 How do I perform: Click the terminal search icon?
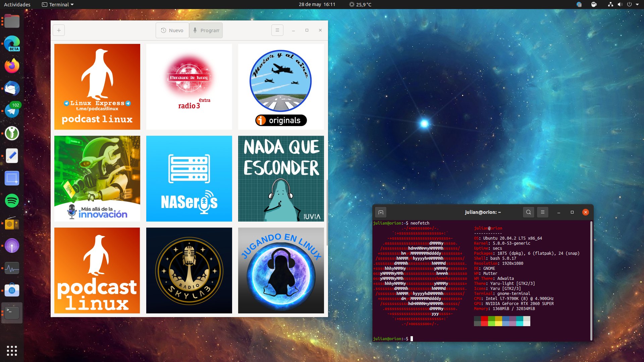pos(528,212)
